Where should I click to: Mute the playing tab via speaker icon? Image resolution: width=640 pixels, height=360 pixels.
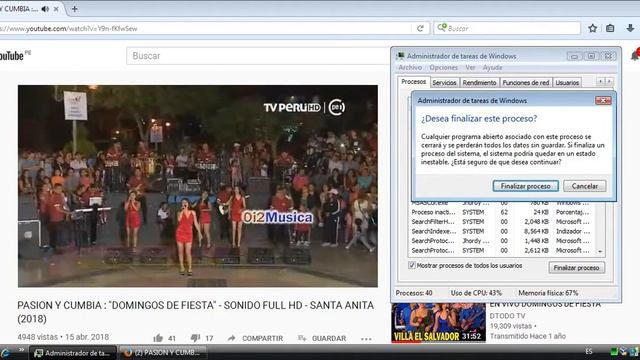pyautogui.click(x=45, y=9)
